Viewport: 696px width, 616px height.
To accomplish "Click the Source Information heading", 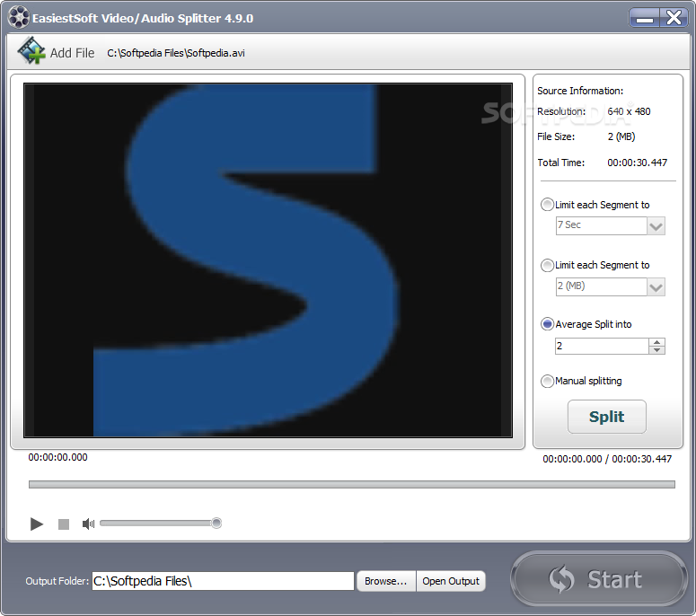I will [580, 91].
